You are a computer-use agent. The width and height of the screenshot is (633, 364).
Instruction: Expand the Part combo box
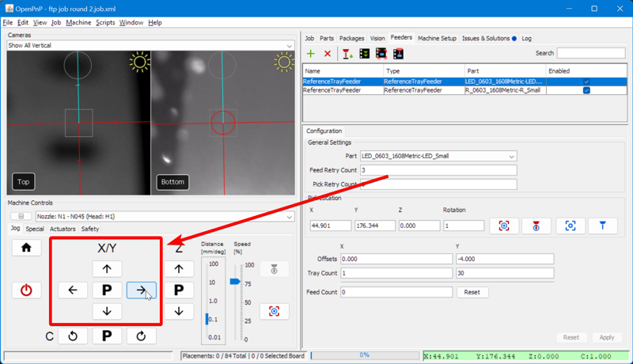pos(511,156)
